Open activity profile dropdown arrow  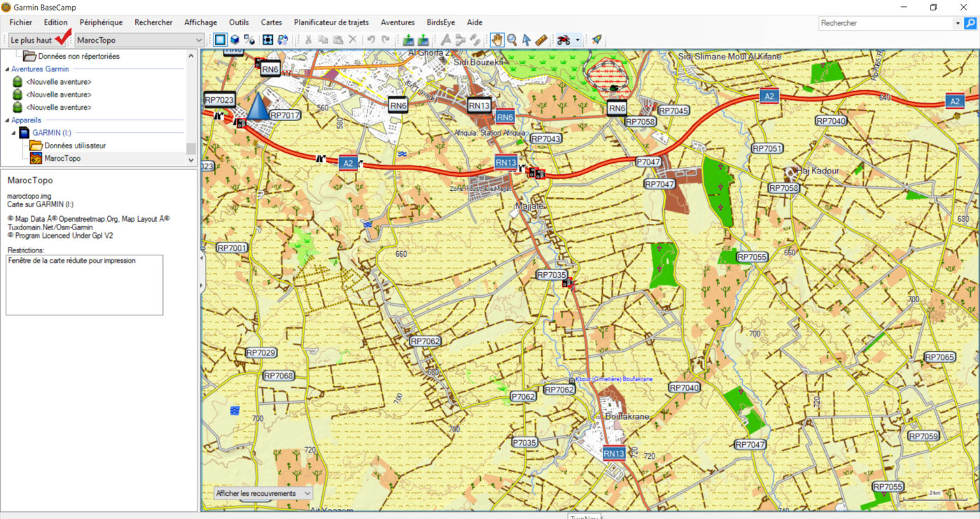coord(577,40)
